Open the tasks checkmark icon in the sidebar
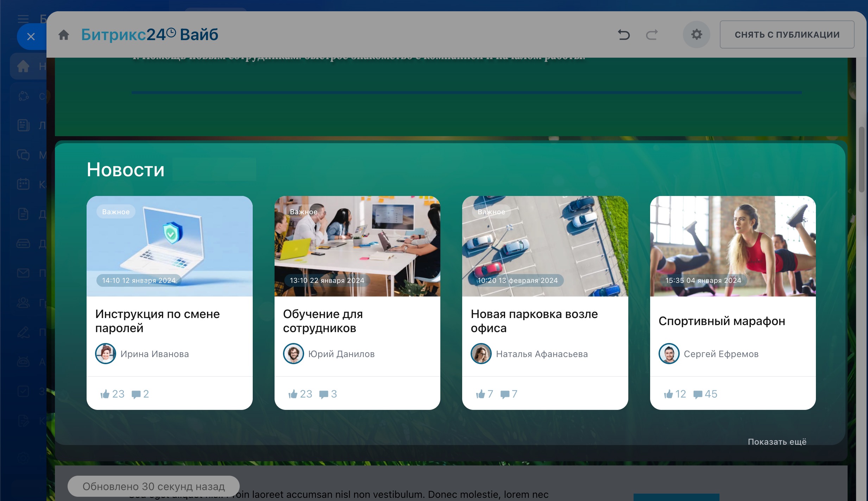The width and height of the screenshot is (868, 501). coord(23,391)
